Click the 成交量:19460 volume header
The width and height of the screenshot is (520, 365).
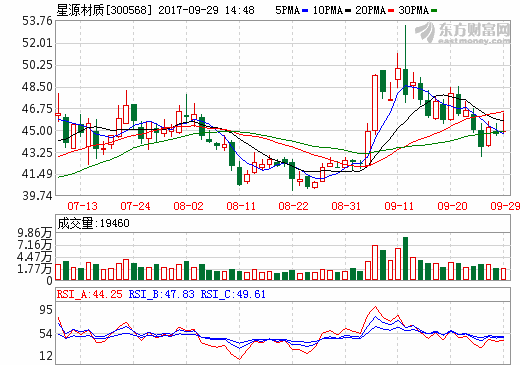(93, 223)
